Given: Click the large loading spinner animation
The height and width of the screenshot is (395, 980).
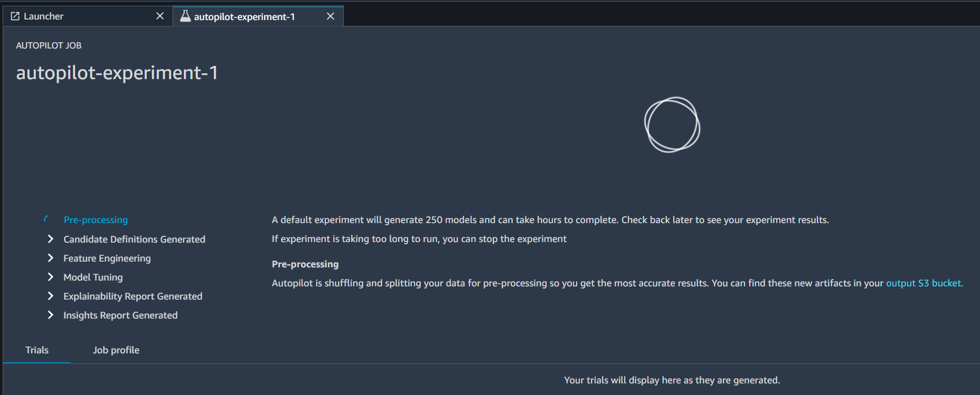Looking at the screenshot, I should [672, 125].
